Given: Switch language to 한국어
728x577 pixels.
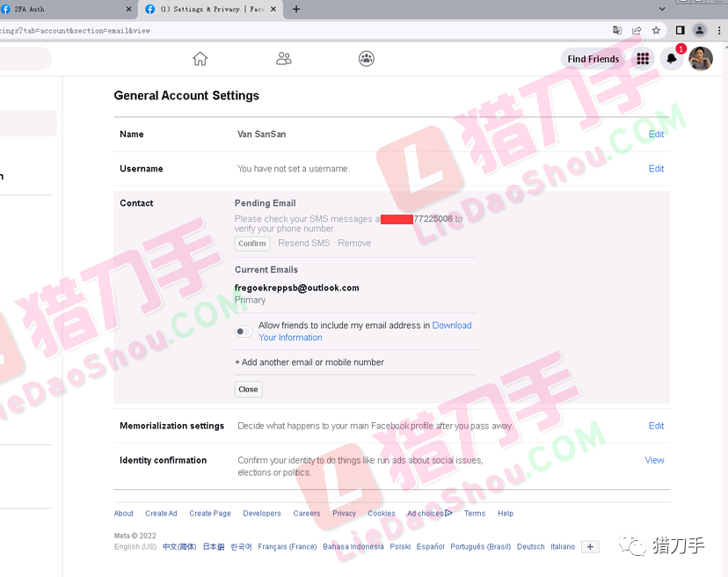Looking at the screenshot, I should [241, 547].
